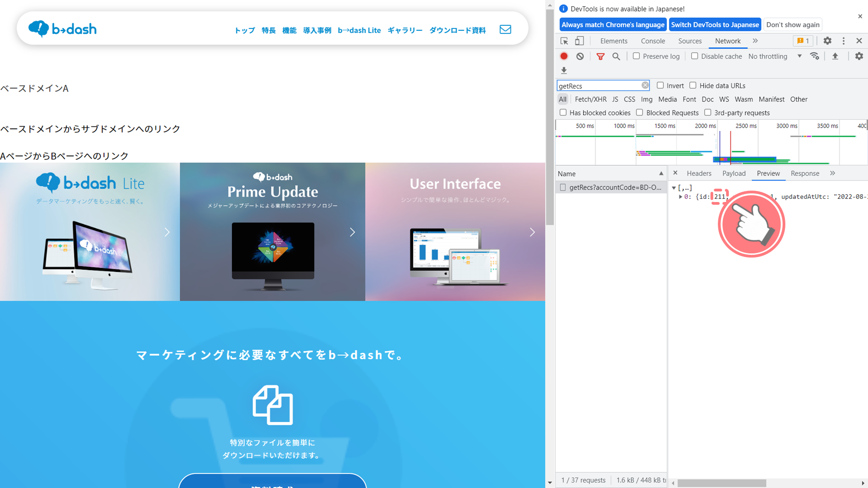868x488 pixels.
Task: Check Has blocked cookies checkbox
Action: pyautogui.click(x=563, y=112)
